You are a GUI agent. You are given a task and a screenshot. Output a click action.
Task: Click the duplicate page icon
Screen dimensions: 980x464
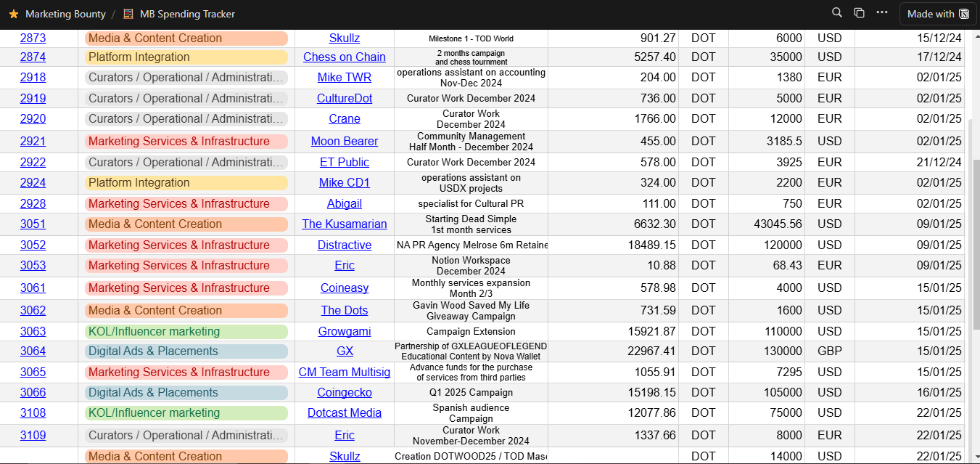859,13
